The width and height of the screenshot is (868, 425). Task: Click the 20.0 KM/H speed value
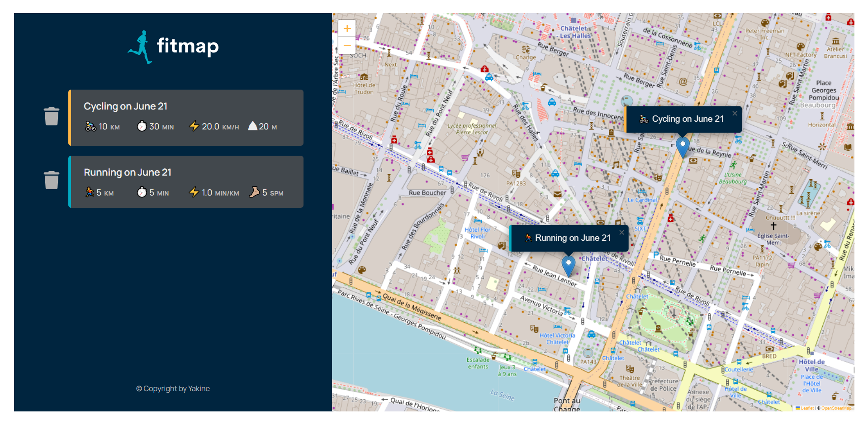coord(220,127)
